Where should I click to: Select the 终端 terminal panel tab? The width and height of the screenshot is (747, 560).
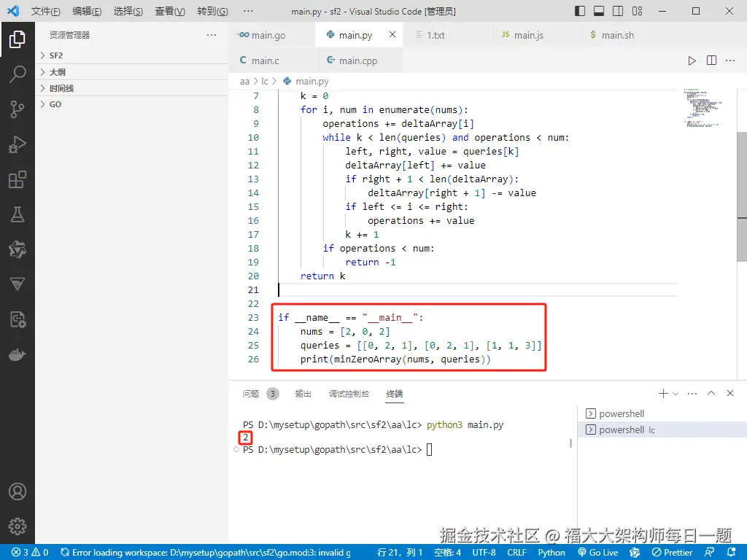click(x=395, y=394)
